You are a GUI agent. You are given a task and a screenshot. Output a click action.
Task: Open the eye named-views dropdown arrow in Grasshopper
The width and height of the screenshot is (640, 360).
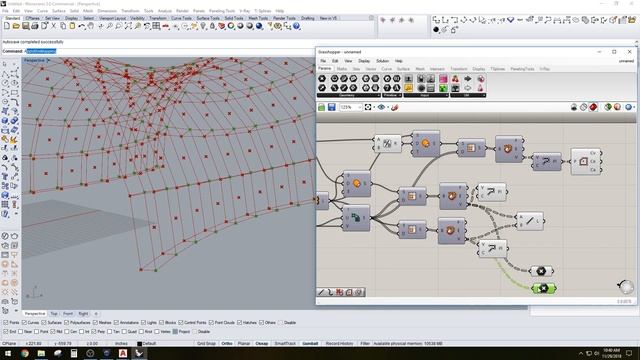pos(388,107)
